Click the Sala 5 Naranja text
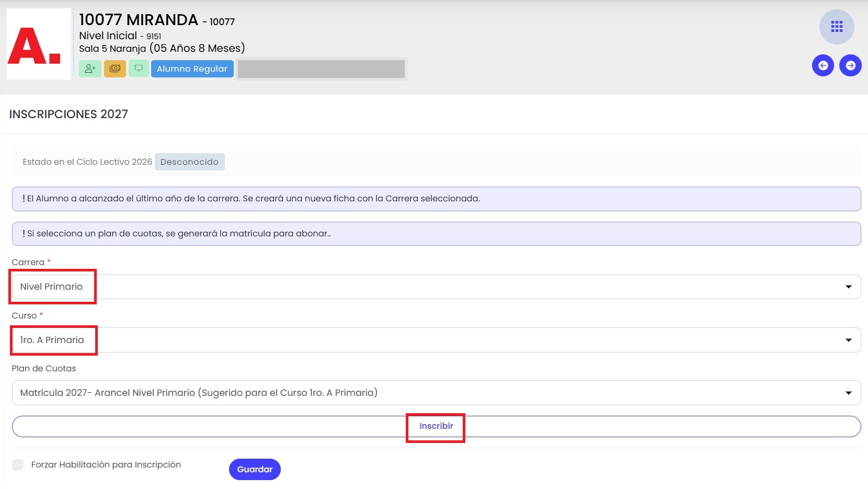 point(112,49)
